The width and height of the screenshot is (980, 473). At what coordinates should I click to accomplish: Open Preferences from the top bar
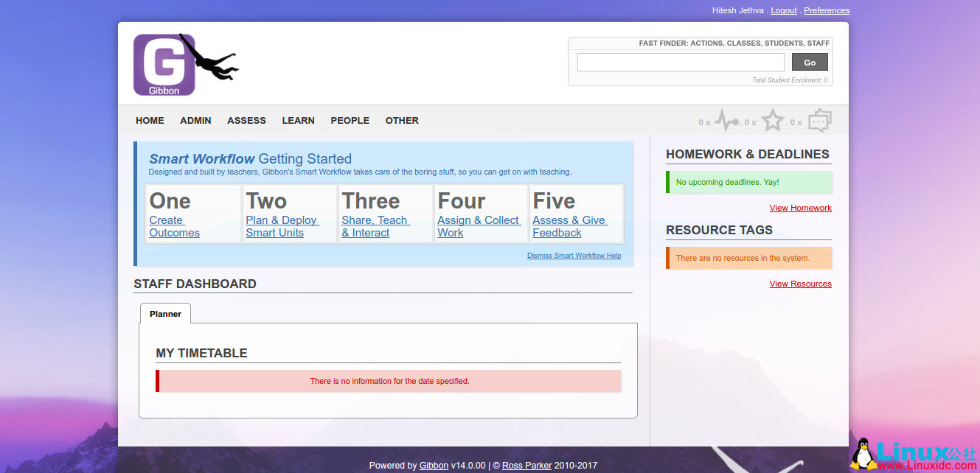click(826, 10)
